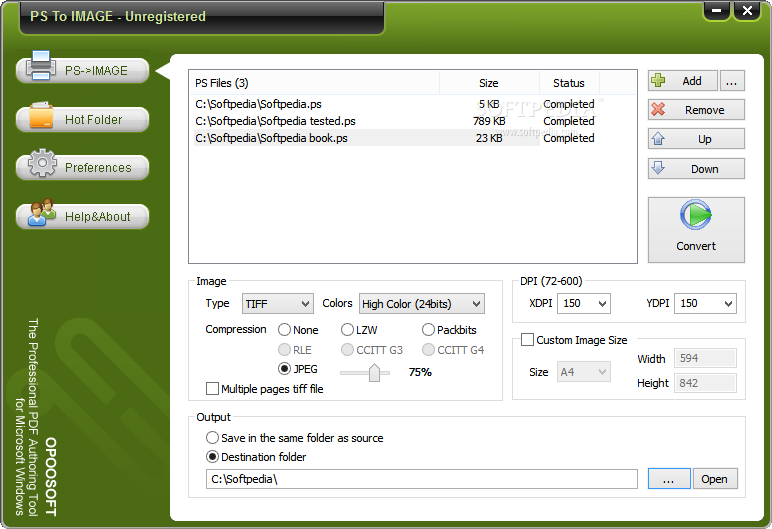This screenshot has width=772, height=529.
Task: Click the gear icon for Preferences
Action: coord(42,163)
